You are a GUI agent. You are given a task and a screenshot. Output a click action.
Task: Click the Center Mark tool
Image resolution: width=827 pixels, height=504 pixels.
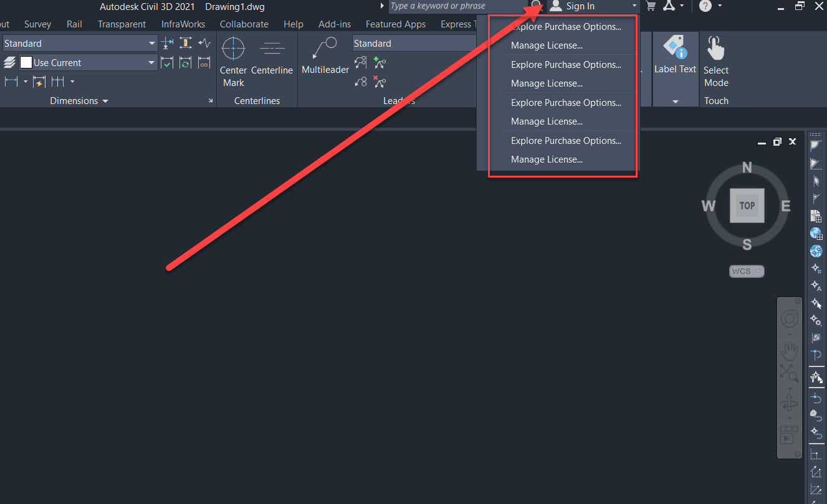coord(234,61)
